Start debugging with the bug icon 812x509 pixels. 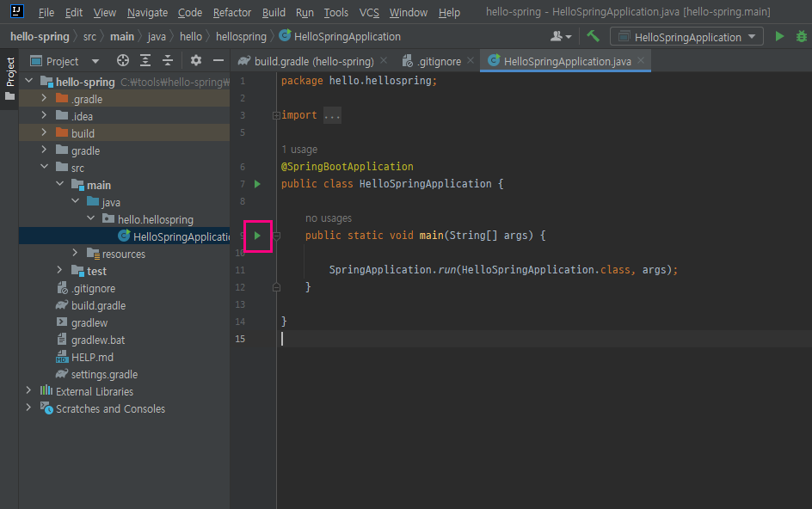tap(801, 37)
